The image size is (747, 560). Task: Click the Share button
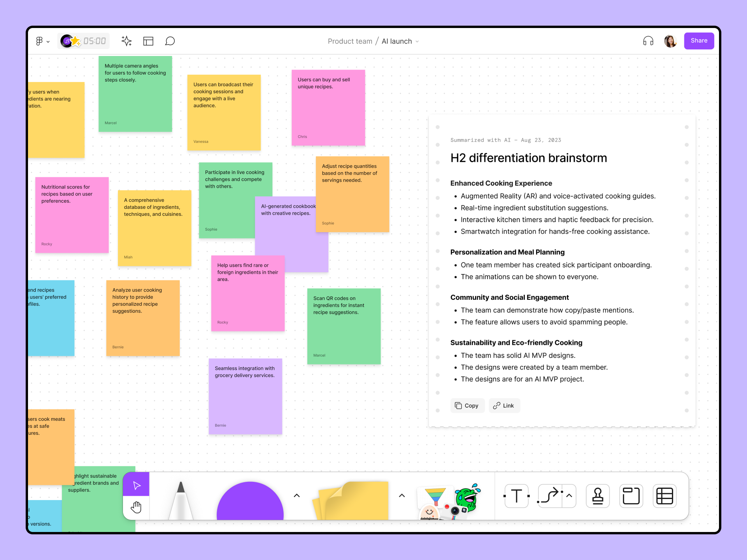[699, 40]
